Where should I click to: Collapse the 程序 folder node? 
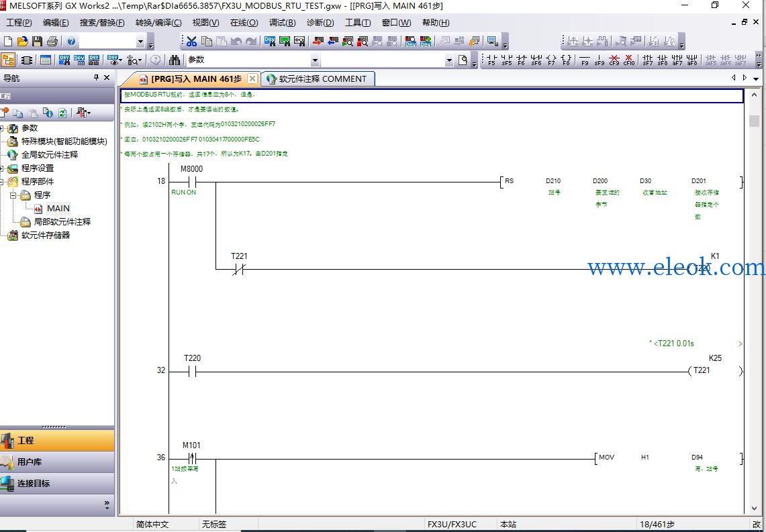click(x=13, y=195)
